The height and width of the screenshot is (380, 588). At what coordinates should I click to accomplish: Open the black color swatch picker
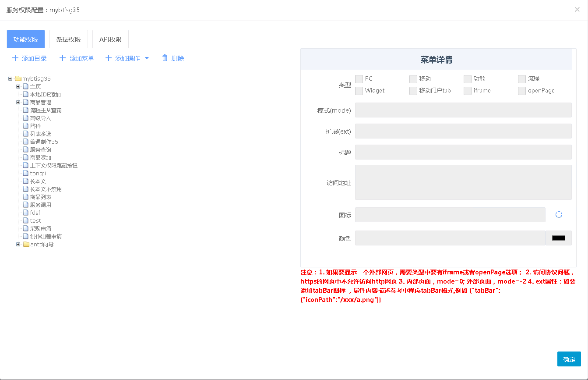[x=558, y=238]
